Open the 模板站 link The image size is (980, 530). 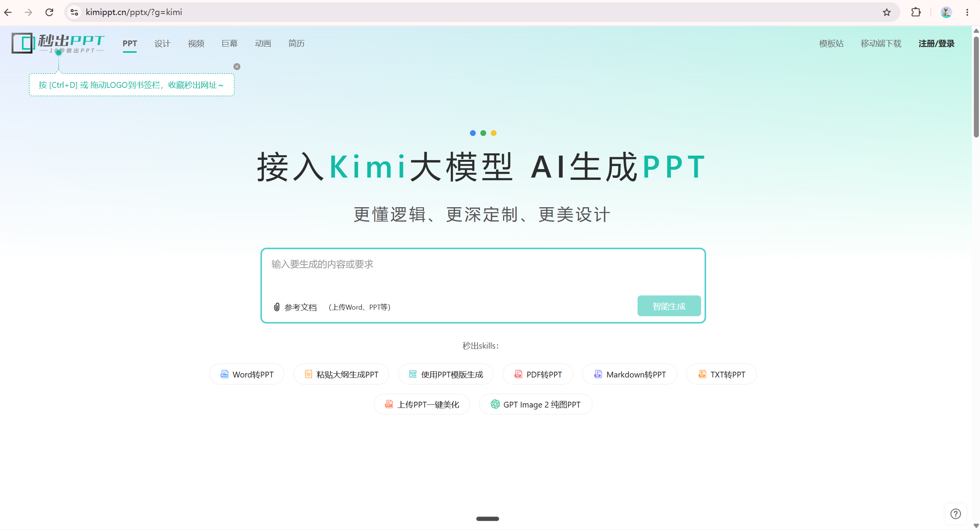point(831,44)
